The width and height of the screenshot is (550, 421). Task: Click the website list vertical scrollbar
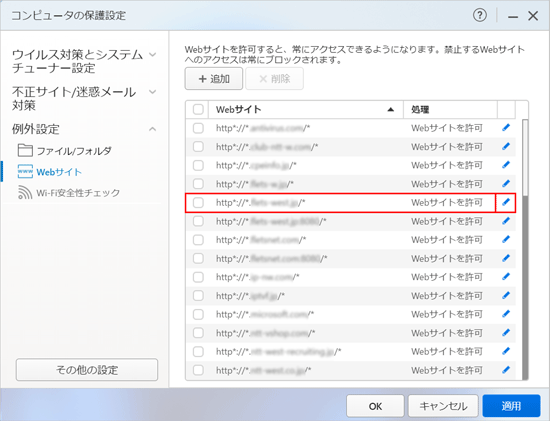pos(525,249)
